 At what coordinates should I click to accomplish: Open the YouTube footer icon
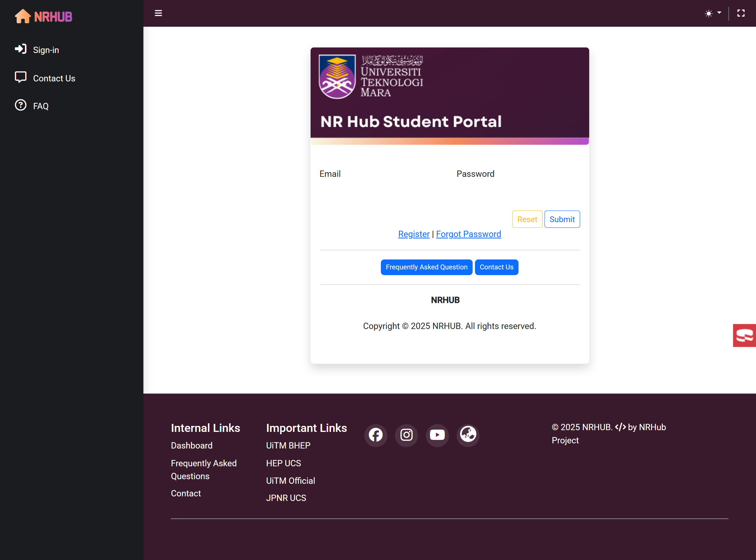coord(437,435)
